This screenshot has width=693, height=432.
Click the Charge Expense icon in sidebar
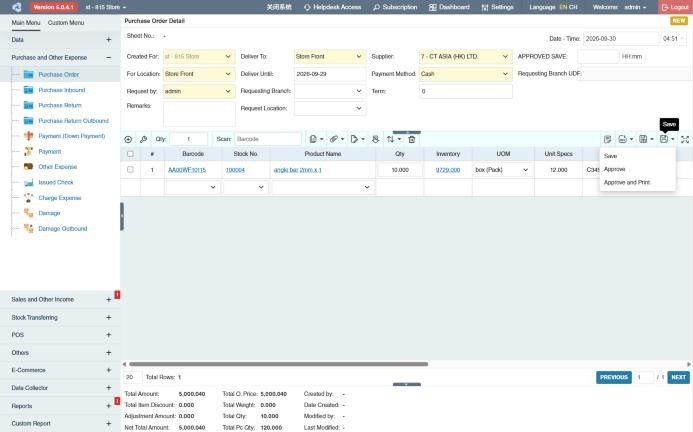[28, 198]
